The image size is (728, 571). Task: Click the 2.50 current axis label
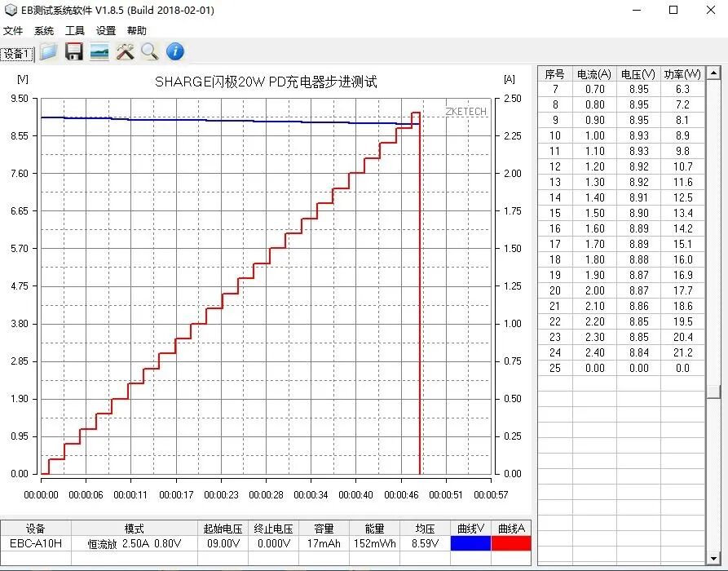513,99
